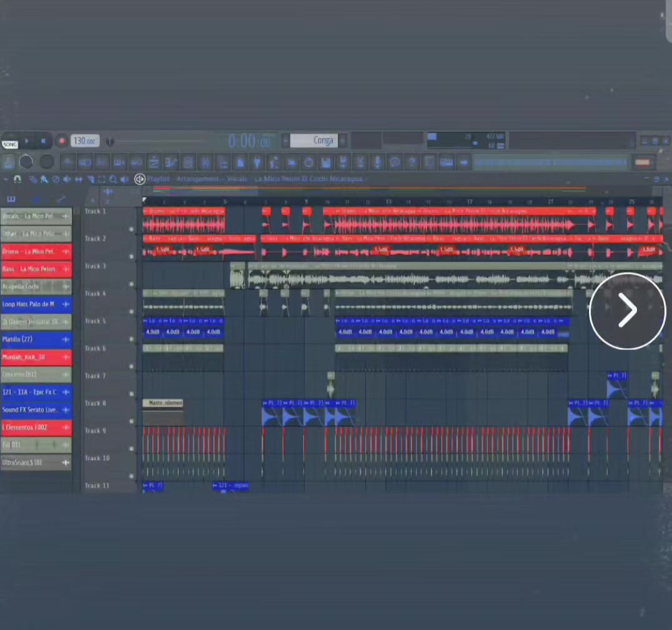Choose the dashed-square select tool

click(102, 179)
